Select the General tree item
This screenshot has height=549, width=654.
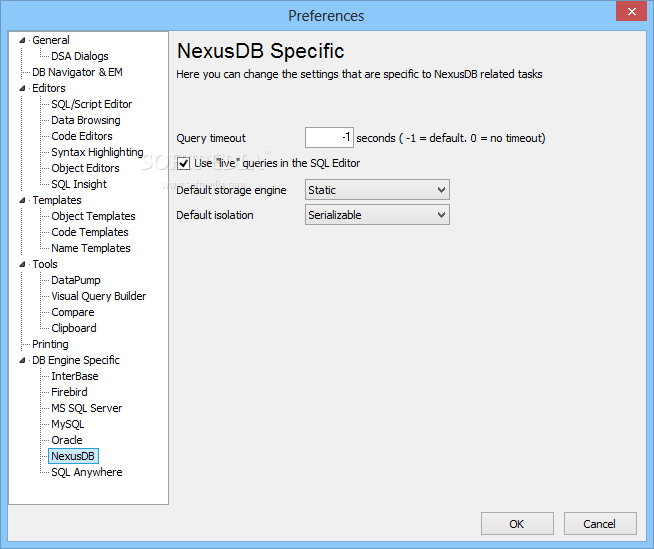click(x=51, y=40)
